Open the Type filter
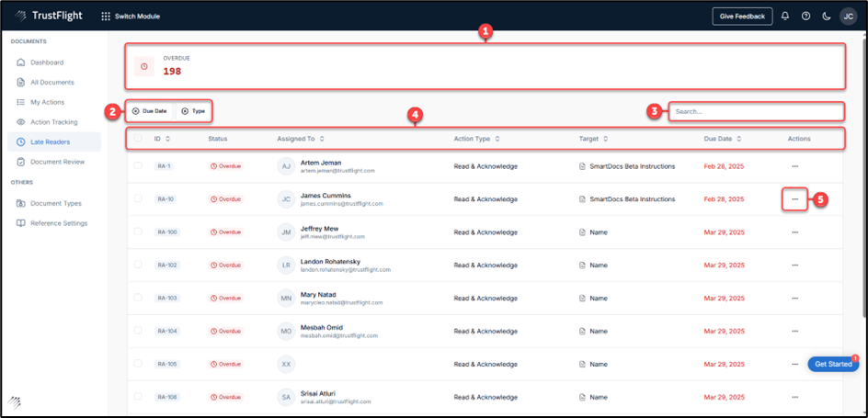This screenshot has height=418, width=868. tap(193, 111)
